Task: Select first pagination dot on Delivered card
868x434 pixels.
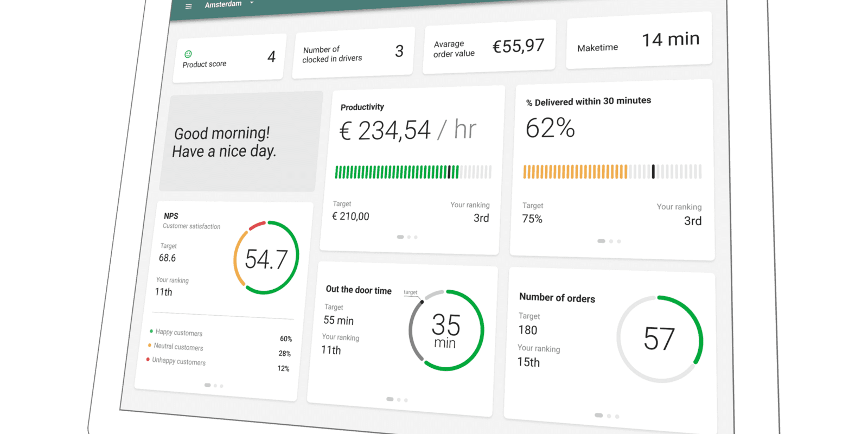Action: 601,241
